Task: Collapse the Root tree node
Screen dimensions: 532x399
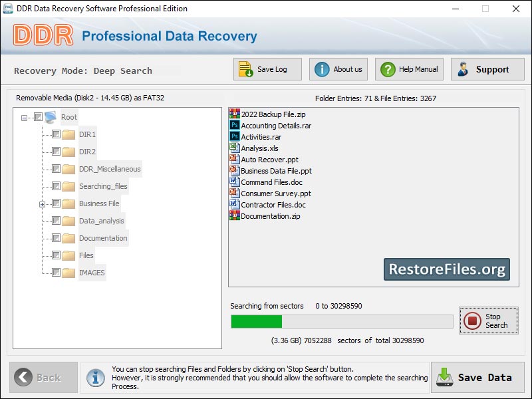Action: click(25, 118)
